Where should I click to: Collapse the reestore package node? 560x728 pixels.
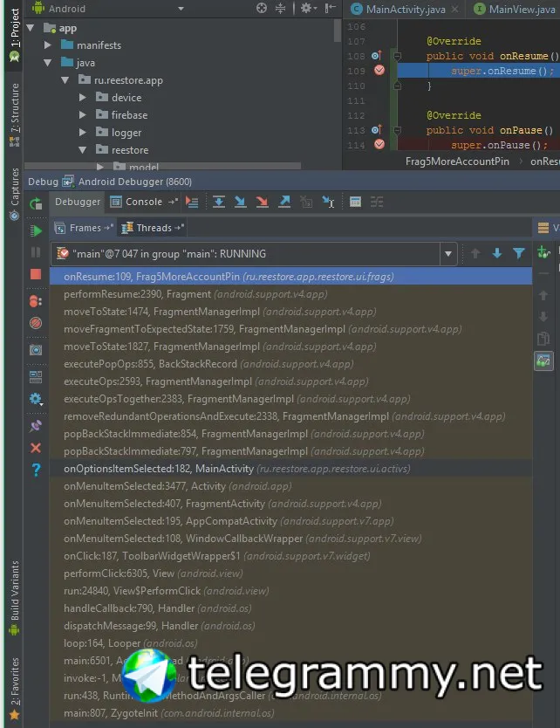pos(83,150)
